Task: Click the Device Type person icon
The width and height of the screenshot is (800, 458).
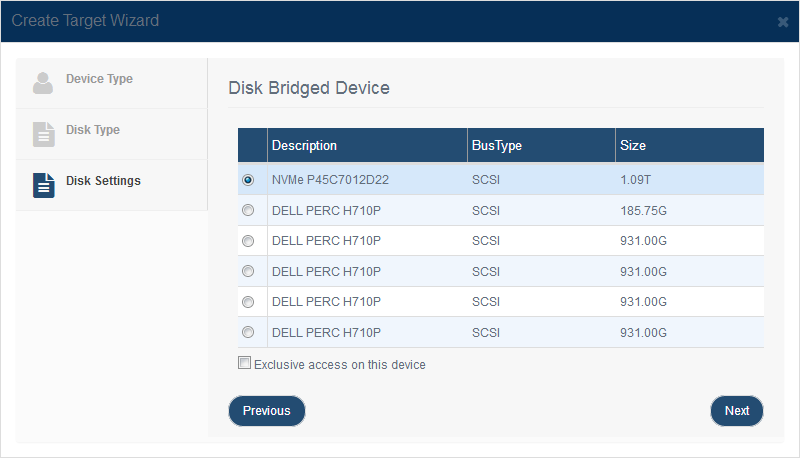Action: coord(43,83)
